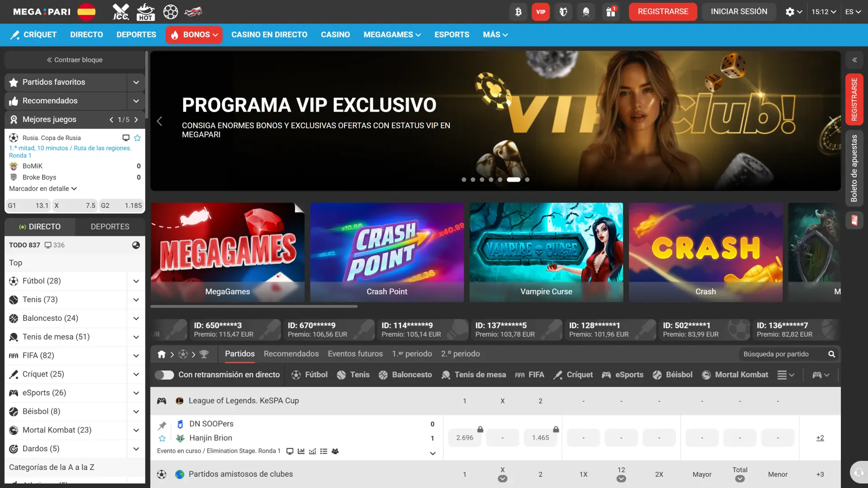The image size is (868, 488).
Task: Open the red coupon icon on right sidebar
Action: coord(854,221)
